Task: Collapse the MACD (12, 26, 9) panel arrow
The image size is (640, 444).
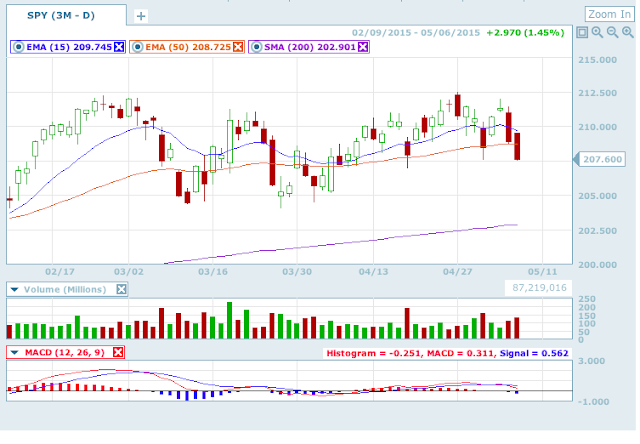Action: pos(15,352)
